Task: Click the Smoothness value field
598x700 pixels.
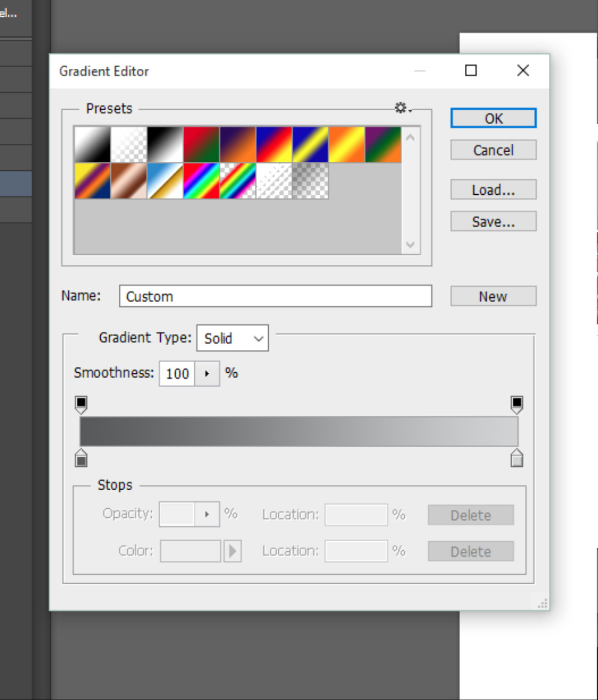Action: (177, 373)
